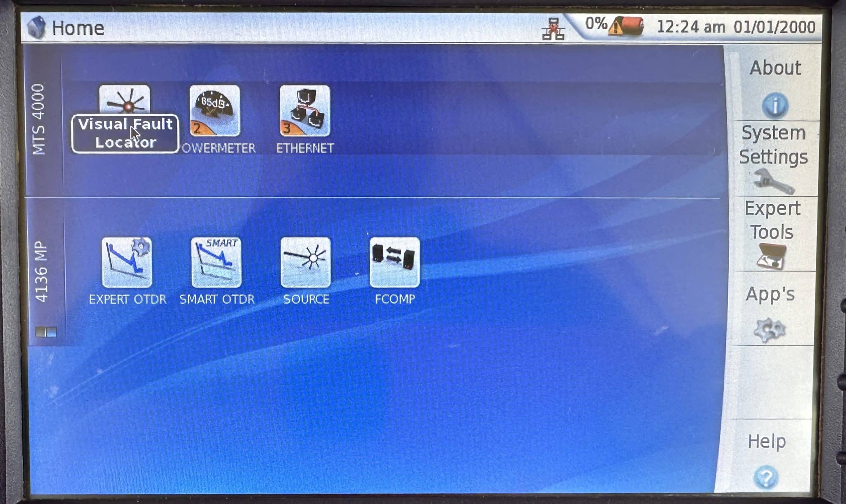Image resolution: width=846 pixels, height=504 pixels.
Task: Click the App's label
Action: tap(770, 294)
